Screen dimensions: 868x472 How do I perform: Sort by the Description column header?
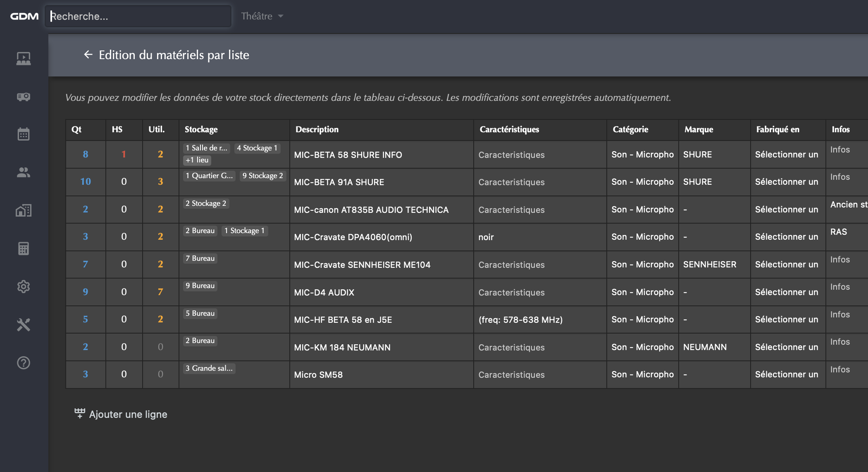coord(317,129)
